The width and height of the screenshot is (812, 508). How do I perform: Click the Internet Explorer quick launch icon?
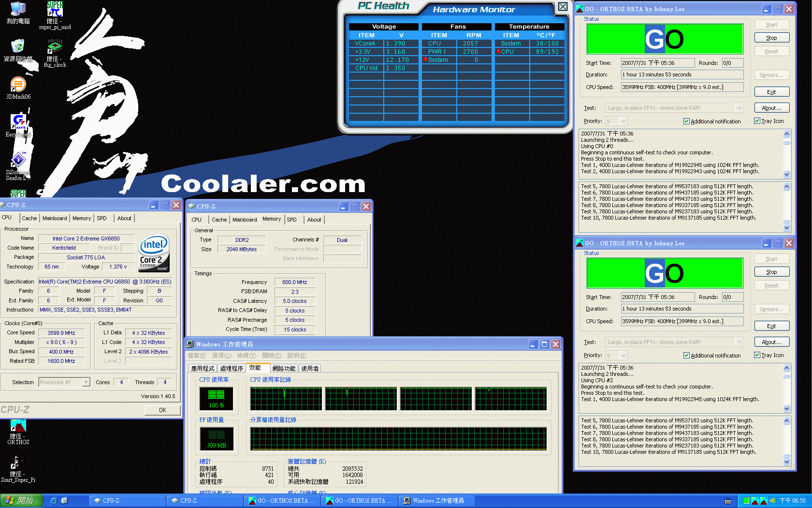[54, 501]
